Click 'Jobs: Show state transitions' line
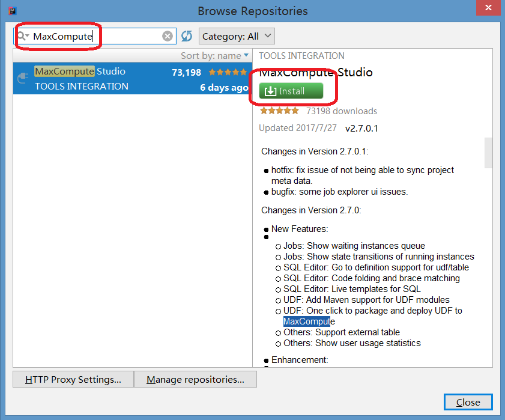 (x=378, y=257)
